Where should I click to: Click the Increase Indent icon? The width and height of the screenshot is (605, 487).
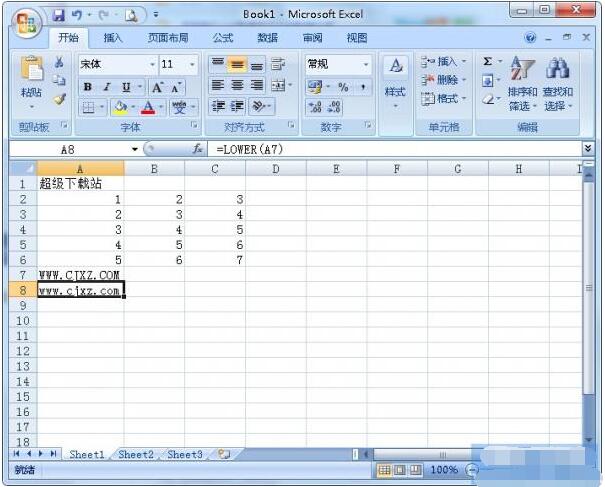point(238,106)
